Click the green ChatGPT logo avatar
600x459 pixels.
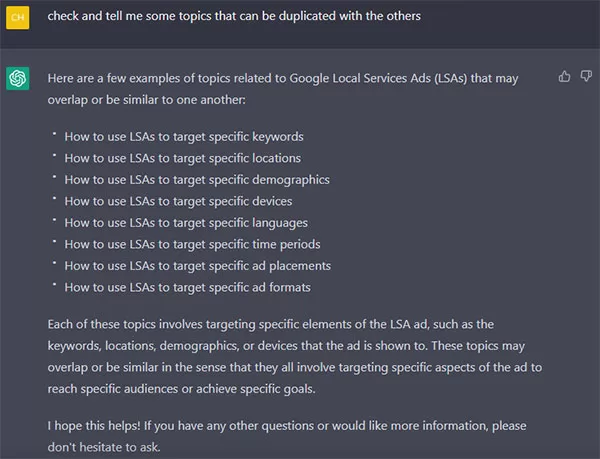pos(18,78)
